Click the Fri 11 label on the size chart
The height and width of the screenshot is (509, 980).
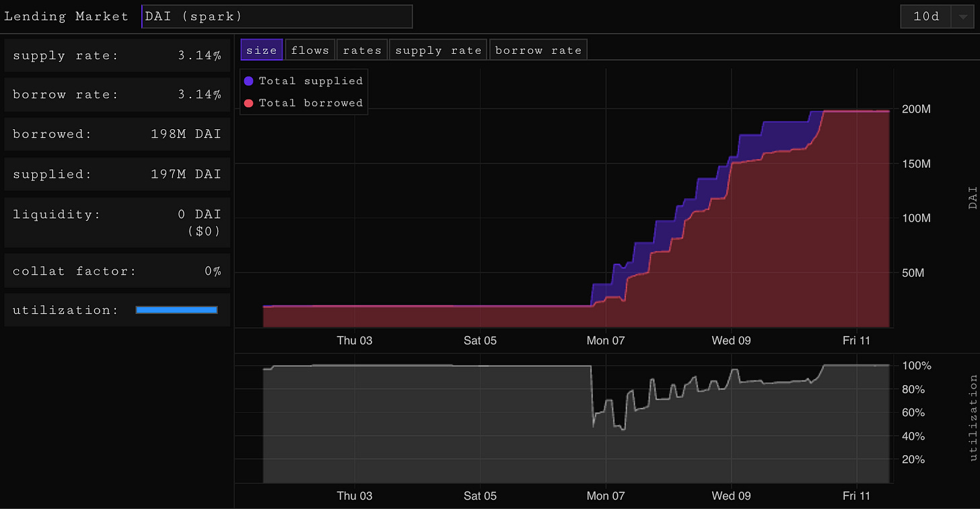coord(857,341)
